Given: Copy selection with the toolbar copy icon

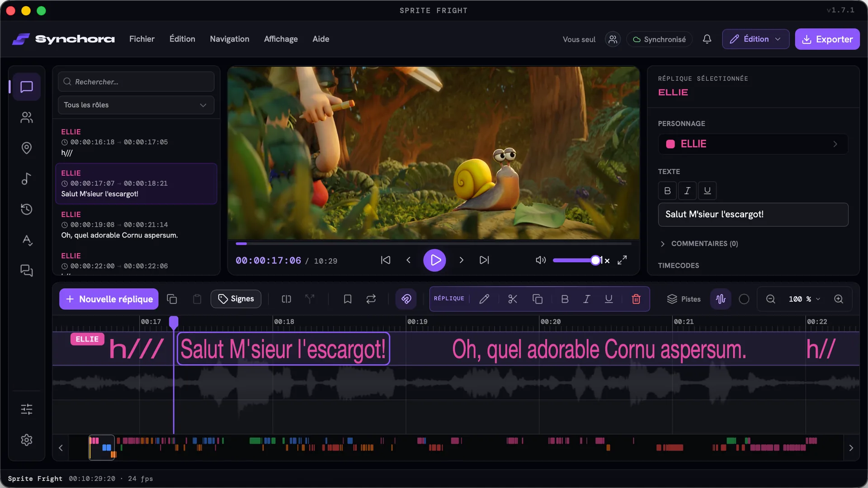Looking at the screenshot, I should tap(172, 299).
